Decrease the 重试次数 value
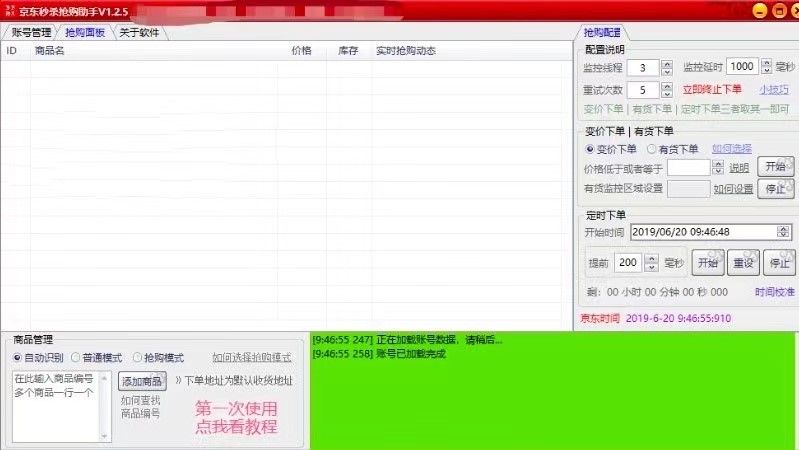 (x=667, y=94)
